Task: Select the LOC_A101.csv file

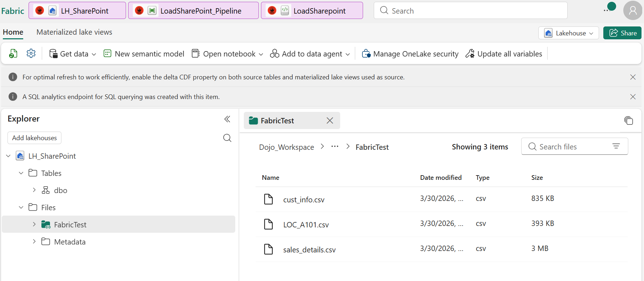Action: (x=306, y=225)
